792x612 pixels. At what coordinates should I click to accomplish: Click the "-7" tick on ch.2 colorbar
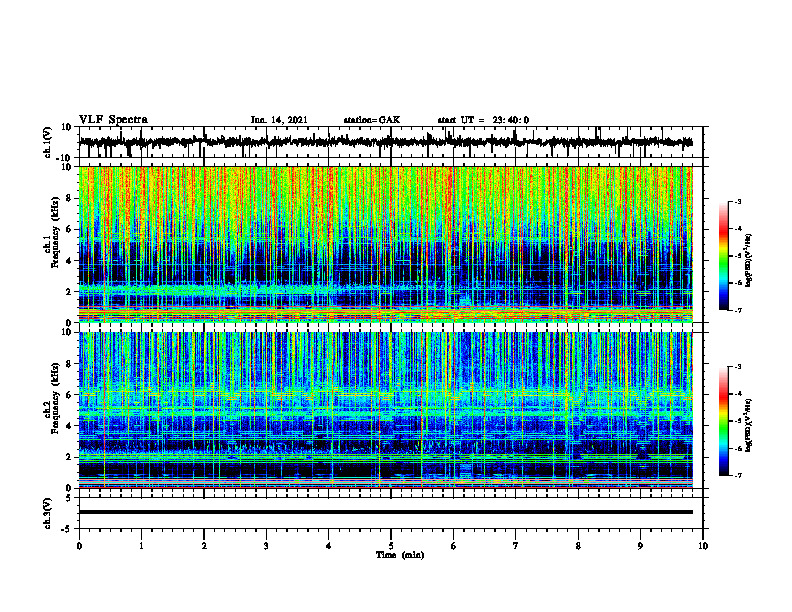(x=737, y=475)
